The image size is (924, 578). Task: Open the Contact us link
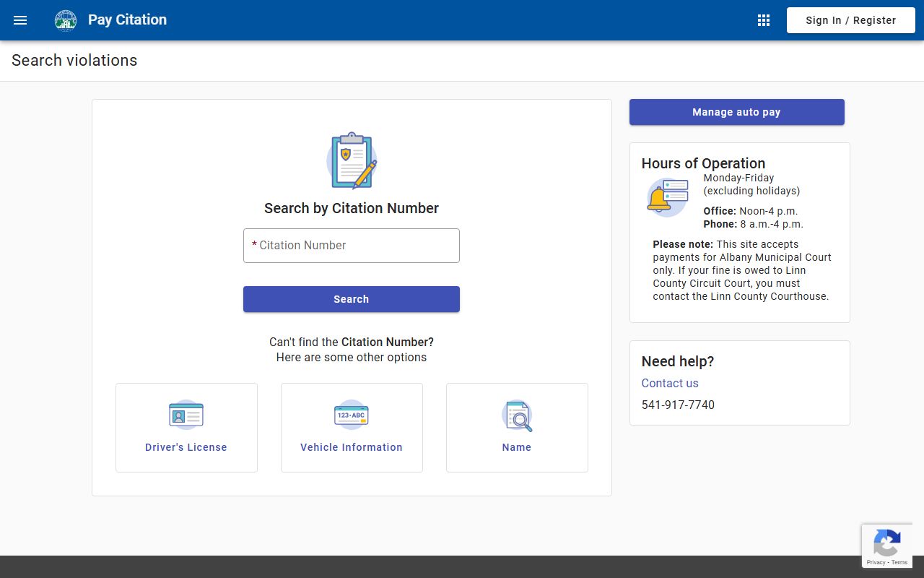tap(670, 383)
